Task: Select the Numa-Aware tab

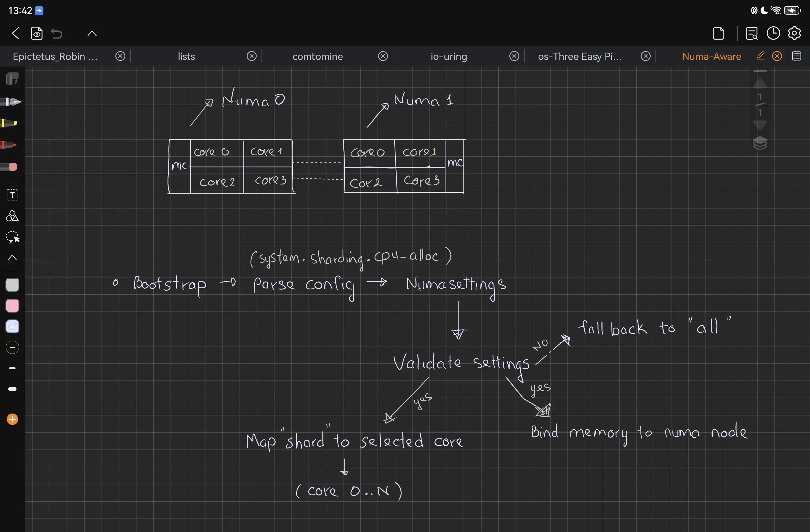Action: click(711, 56)
